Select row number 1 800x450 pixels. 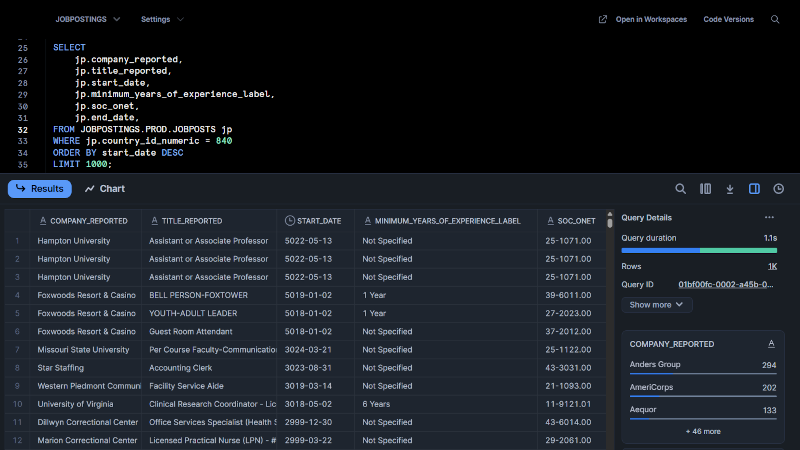pos(17,241)
